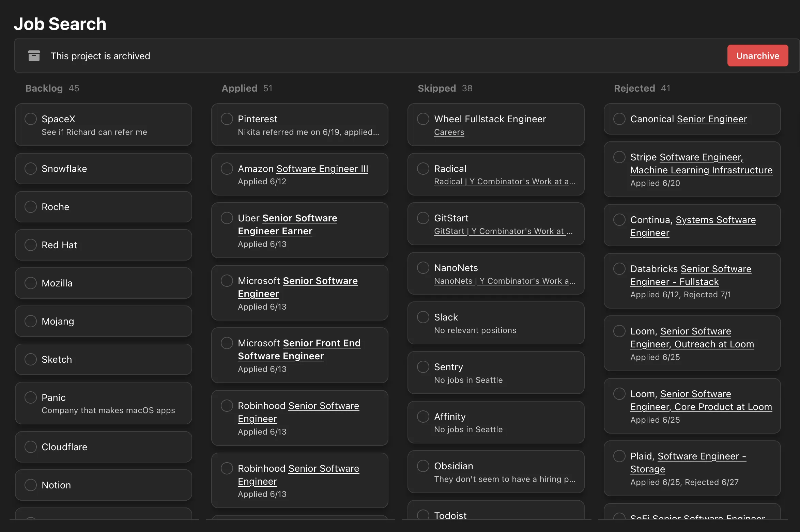Screen dimensions: 800x532
Task: Toggle the status circle on the Pinterest card
Action: tap(227, 119)
